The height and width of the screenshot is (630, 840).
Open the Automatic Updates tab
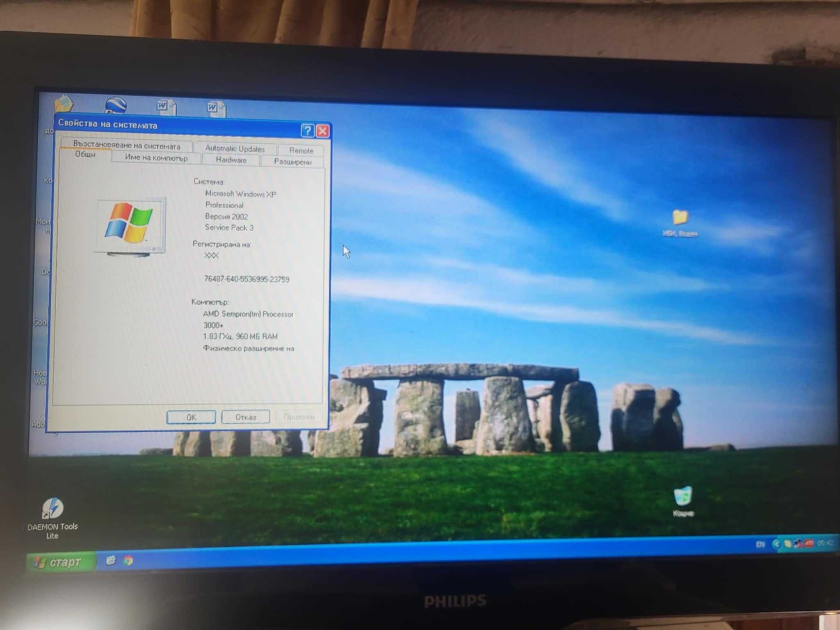pyautogui.click(x=235, y=148)
